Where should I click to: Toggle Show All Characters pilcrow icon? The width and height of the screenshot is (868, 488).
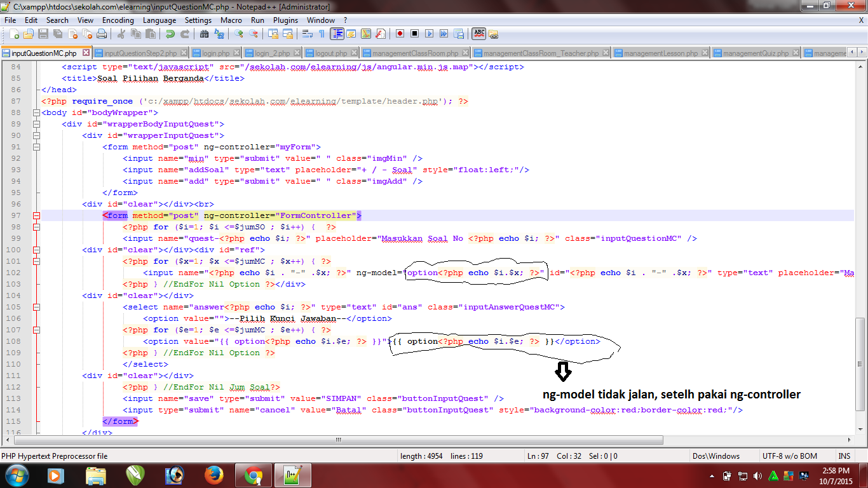pos(322,34)
